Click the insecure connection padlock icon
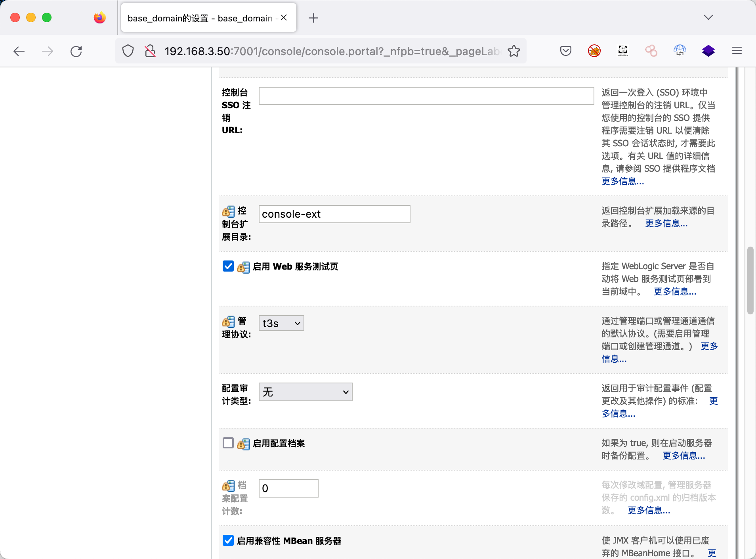Screen dimensions: 756x559 (x=150, y=51)
